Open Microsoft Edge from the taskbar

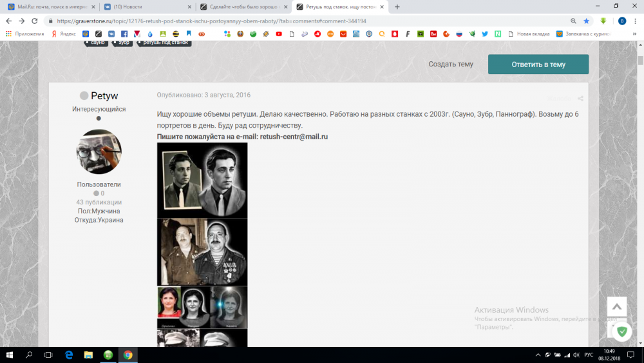coord(69,355)
